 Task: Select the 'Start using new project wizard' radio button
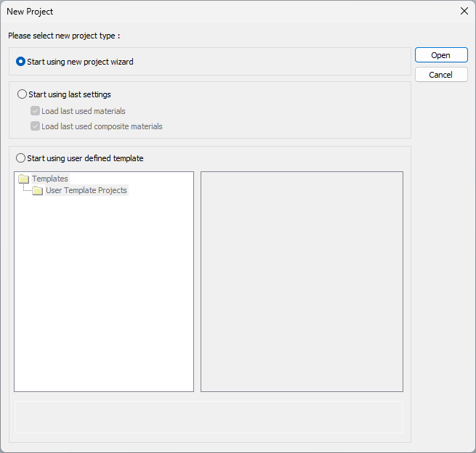click(x=21, y=62)
